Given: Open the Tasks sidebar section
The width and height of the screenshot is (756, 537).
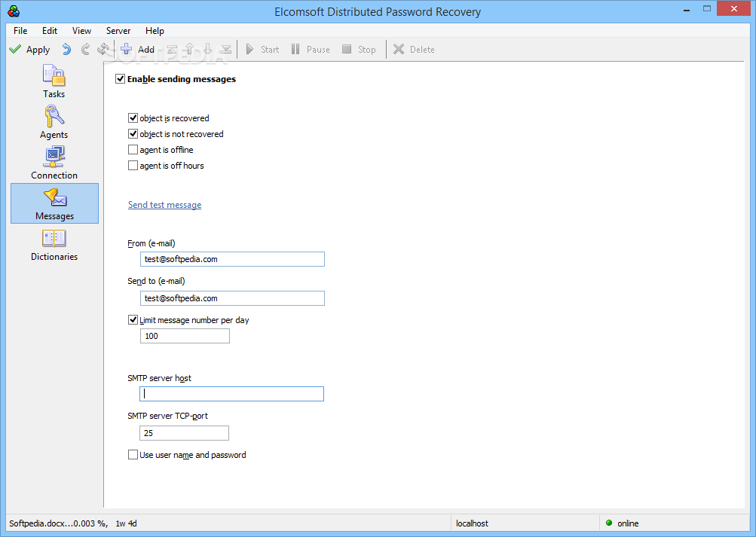Looking at the screenshot, I should point(54,81).
